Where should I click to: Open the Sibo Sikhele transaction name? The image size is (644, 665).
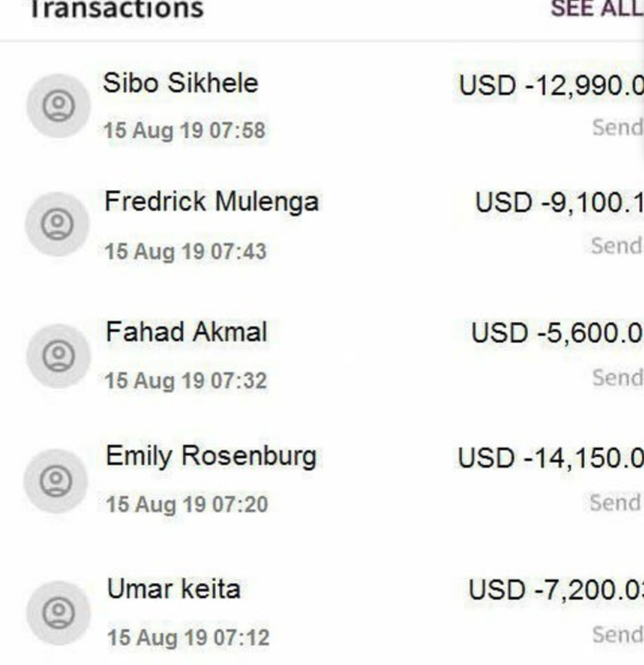tap(181, 84)
